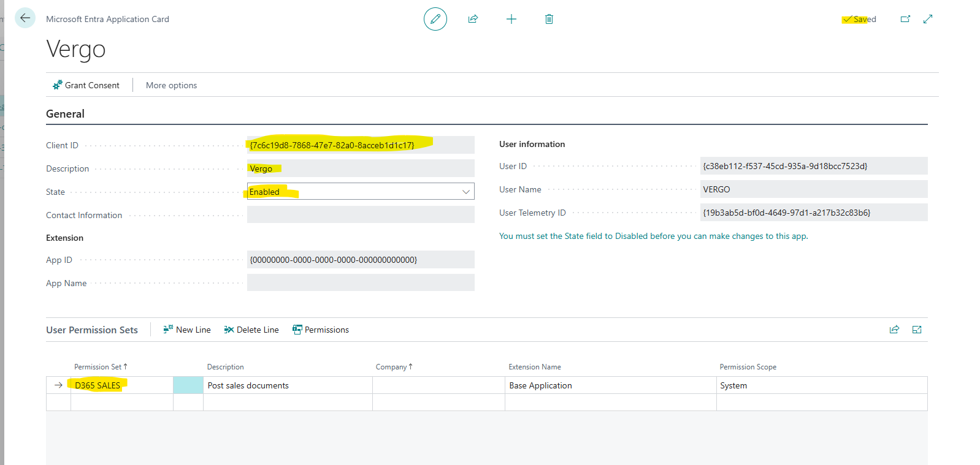The height and width of the screenshot is (465, 980).
Task: Click the empty Company cell in the D365 SALES row
Action: click(438, 385)
